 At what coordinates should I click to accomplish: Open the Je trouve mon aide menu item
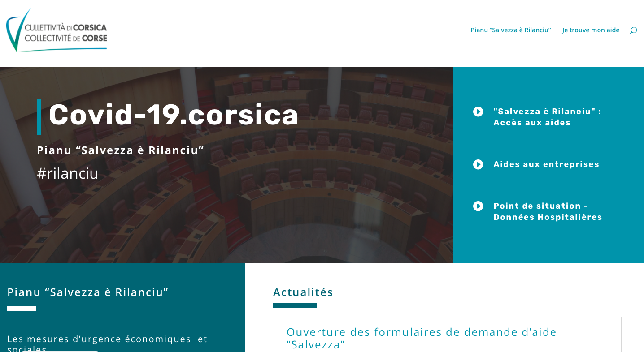tap(591, 30)
